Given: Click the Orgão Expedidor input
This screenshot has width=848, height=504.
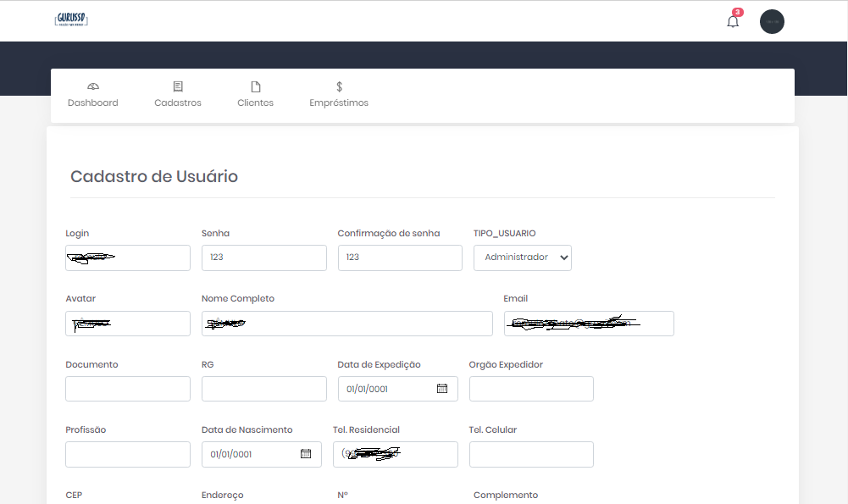Looking at the screenshot, I should click(531, 389).
